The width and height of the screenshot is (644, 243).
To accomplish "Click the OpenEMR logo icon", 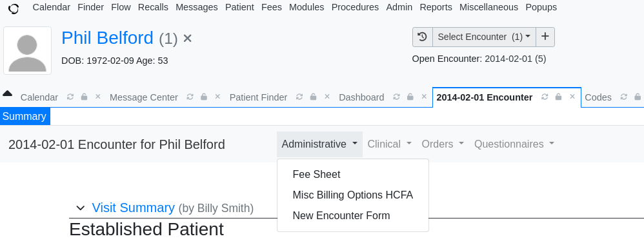I will [14, 8].
